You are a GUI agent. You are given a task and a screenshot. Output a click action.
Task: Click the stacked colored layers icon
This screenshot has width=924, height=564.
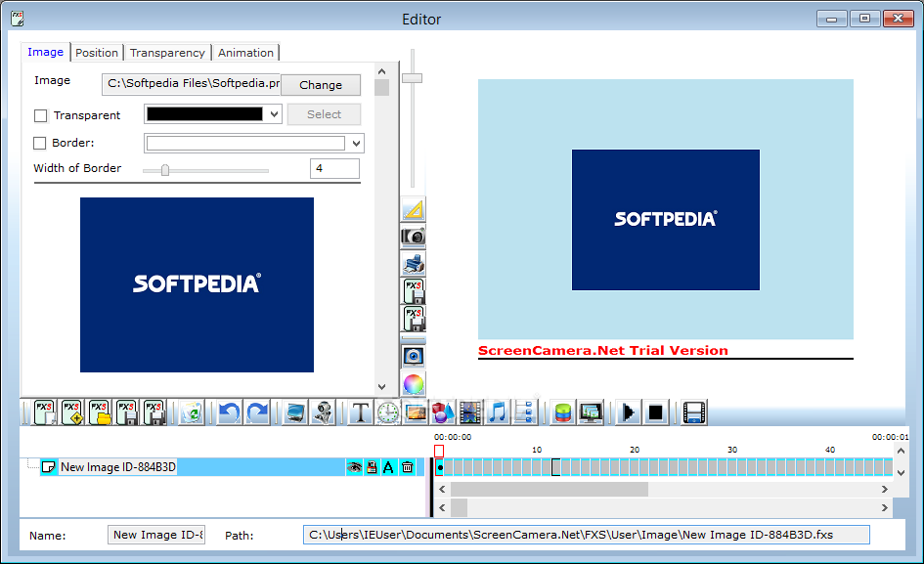[x=563, y=412]
